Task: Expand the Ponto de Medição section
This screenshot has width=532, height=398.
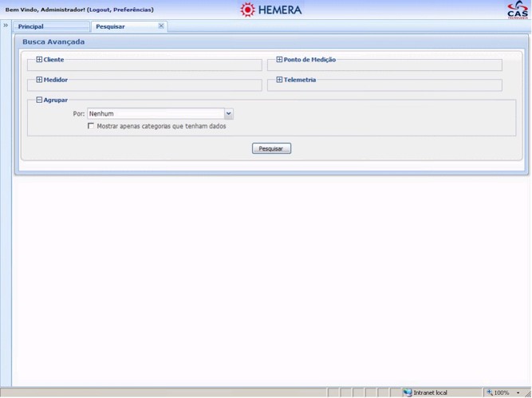Action: click(x=279, y=60)
